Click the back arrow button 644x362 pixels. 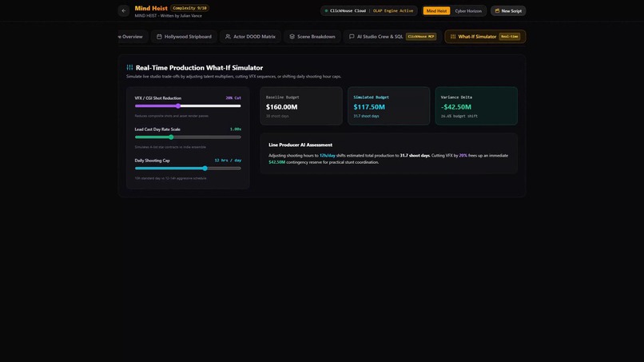click(x=124, y=10)
